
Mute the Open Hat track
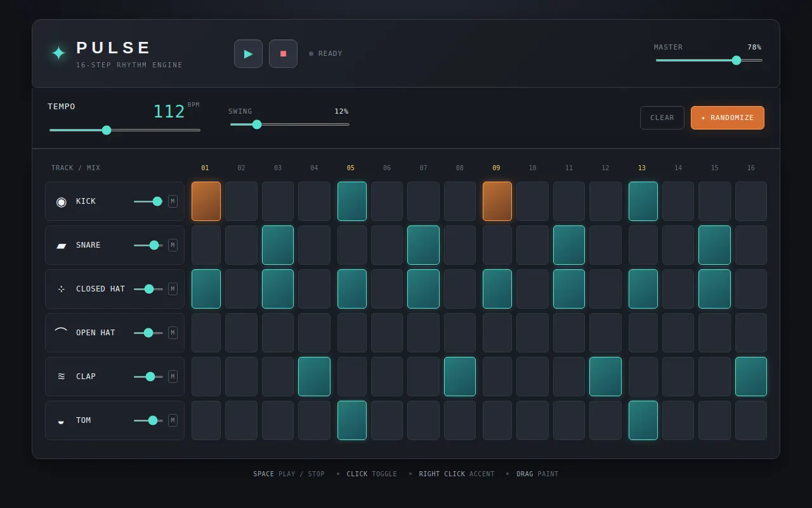(x=173, y=333)
